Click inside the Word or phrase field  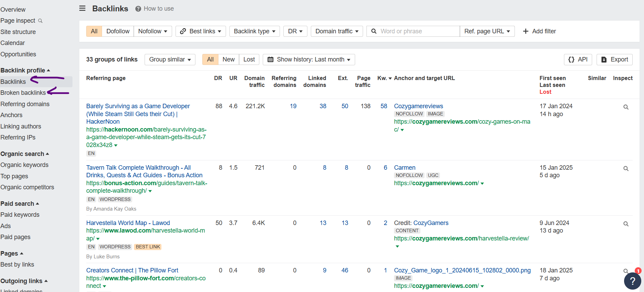(x=413, y=31)
